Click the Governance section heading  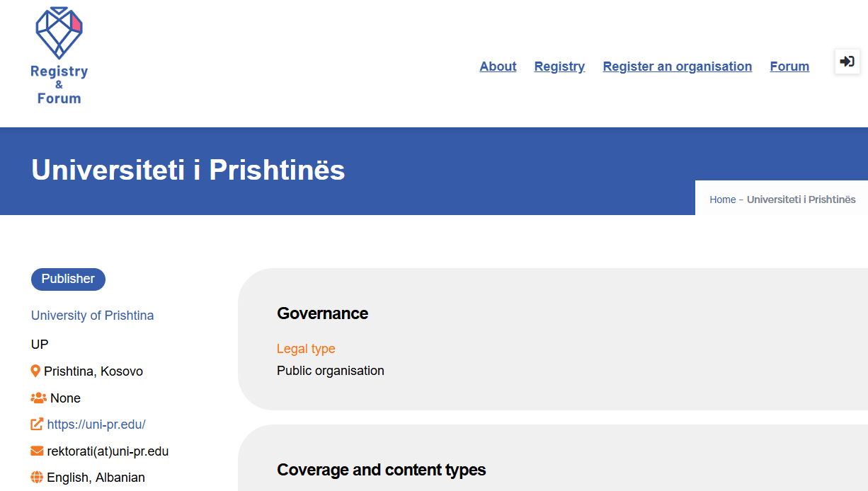[323, 313]
